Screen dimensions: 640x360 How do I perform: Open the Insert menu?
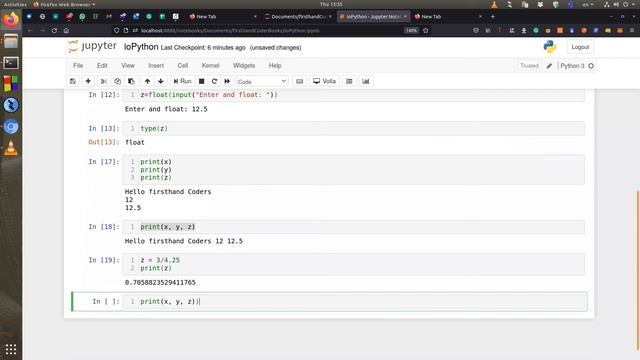tap(156, 65)
